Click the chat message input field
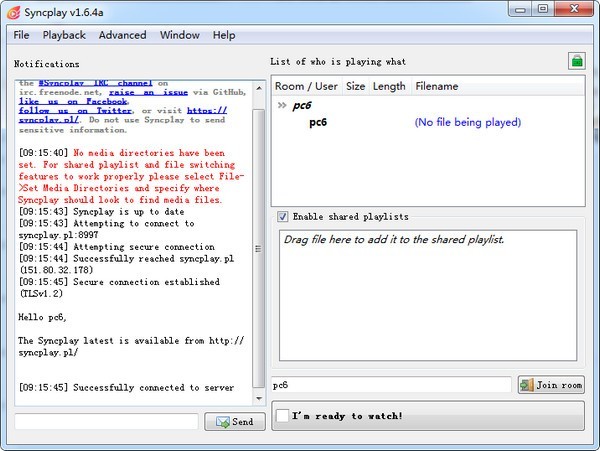600x451 pixels. click(106, 422)
